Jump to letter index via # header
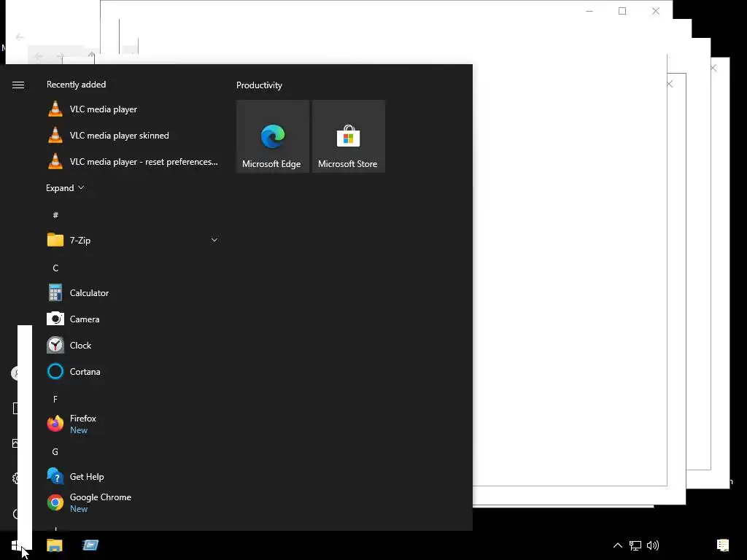 (55, 215)
